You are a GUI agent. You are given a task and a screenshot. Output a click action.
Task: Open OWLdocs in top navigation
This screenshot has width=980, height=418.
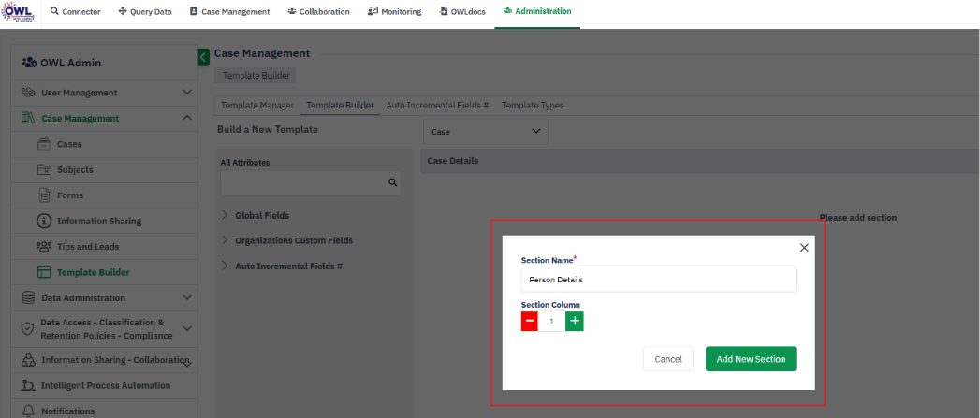coord(462,11)
